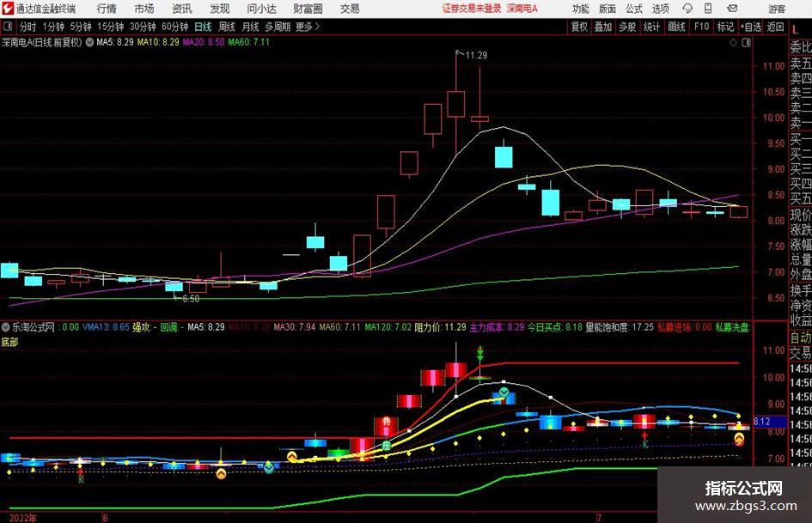Click the 标记 mark button
Screen dimensions: 812x523
tap(725, 27)
